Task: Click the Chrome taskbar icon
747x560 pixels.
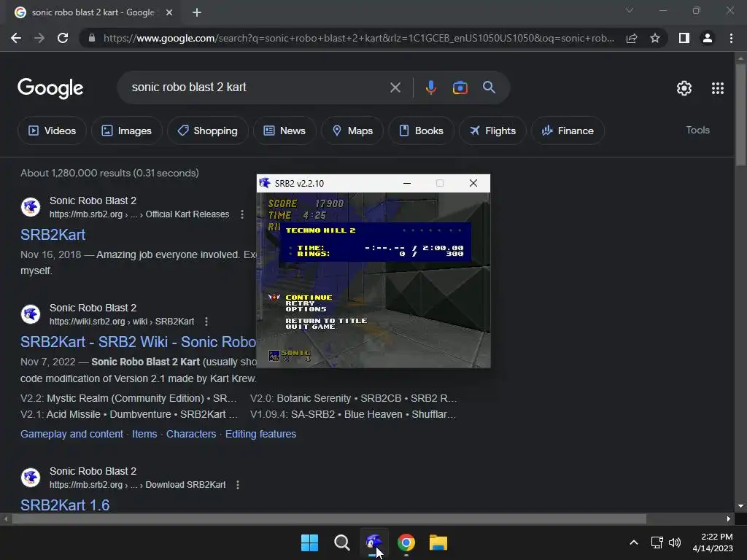Action: pos(406,542)
